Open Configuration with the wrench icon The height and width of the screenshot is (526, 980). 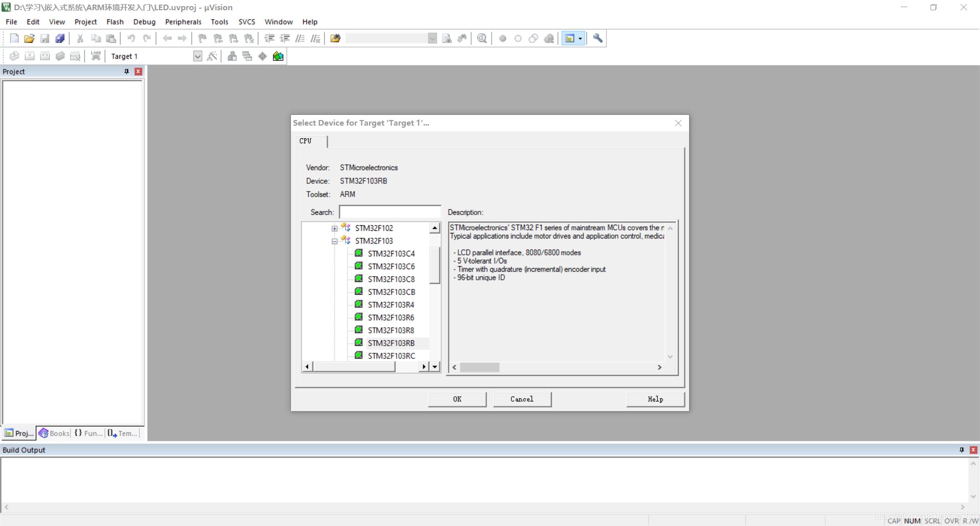pos(598,38)
